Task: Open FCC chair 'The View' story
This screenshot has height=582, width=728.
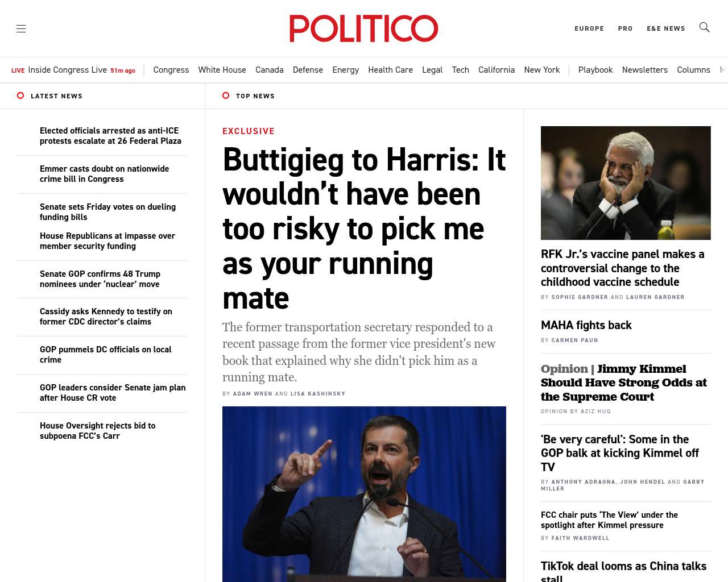Action: 609,520
